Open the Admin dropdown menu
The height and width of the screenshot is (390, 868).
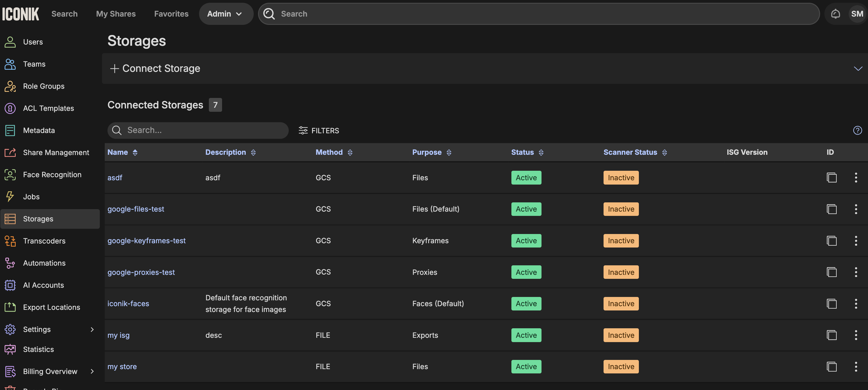click(225, 14)
